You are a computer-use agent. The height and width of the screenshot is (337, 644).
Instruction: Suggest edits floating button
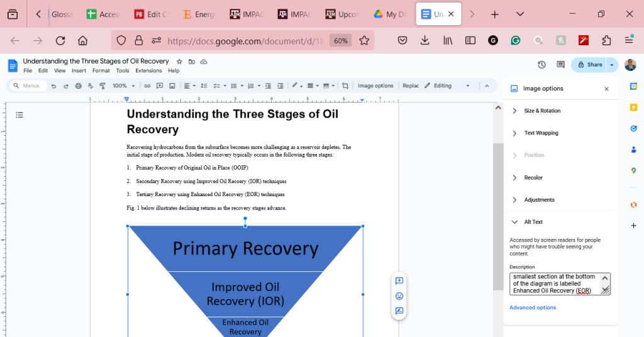pyautogui.click(x=399, y=311)
